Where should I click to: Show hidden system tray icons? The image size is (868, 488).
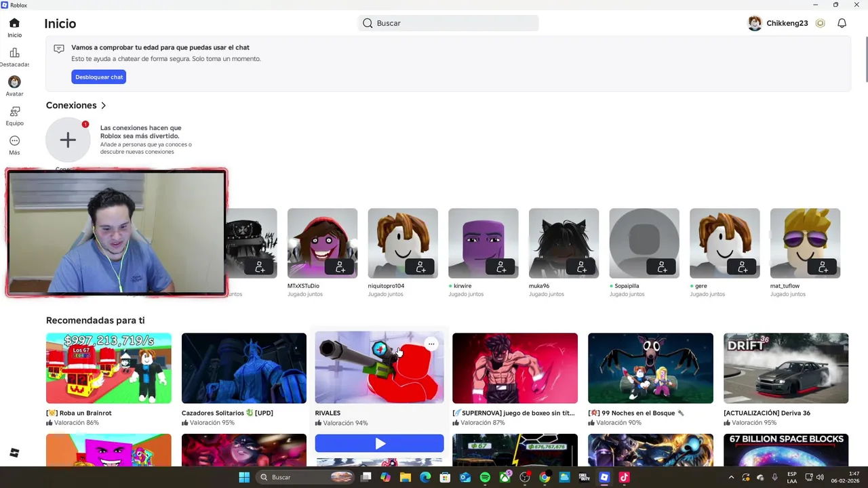click(x=731, y=477)
